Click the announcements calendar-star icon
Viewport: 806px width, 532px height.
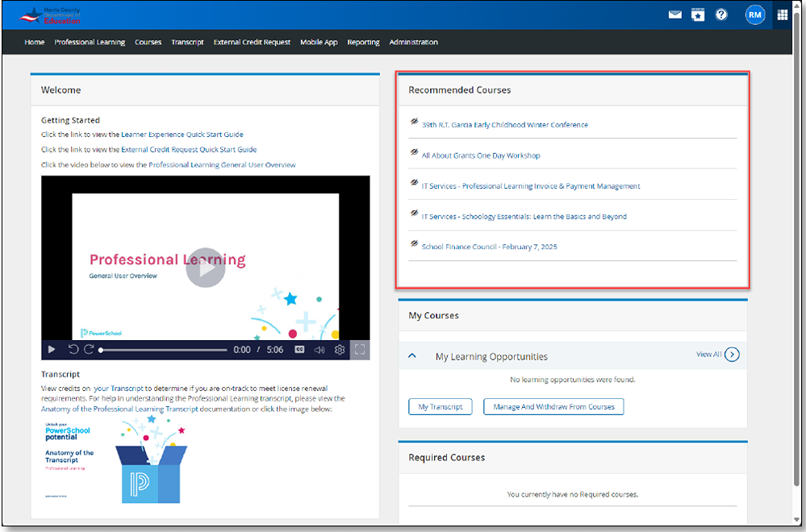698,15
